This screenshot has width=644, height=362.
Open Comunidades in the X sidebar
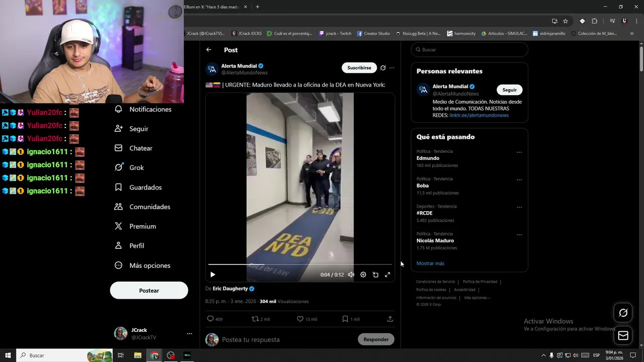(142, 207)
